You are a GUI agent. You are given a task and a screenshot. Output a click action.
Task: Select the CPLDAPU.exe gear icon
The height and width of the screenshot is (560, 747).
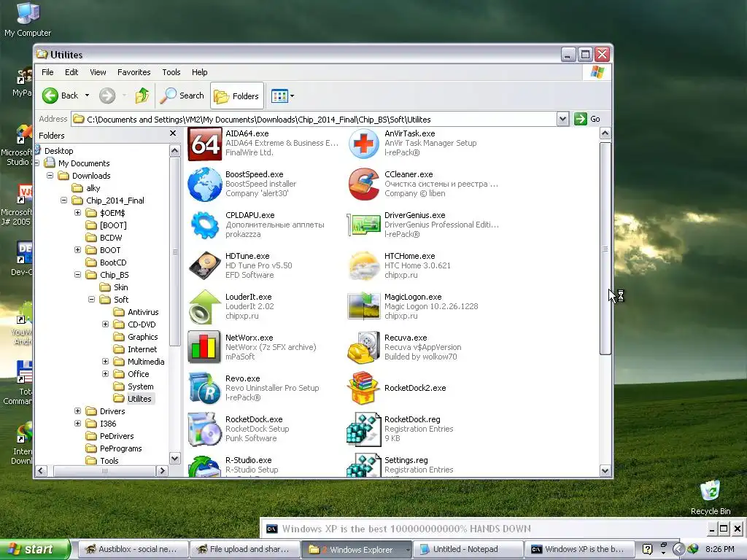(x=205, y=225)
